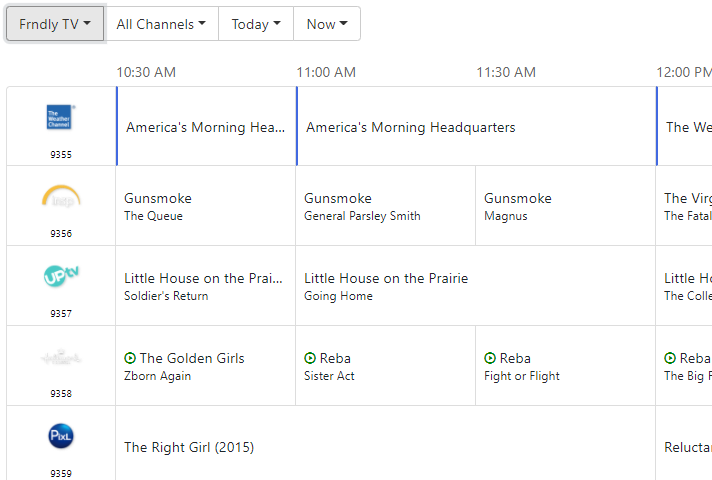Open Gunsmoke episode The Queue
Screen dimensions: 712x480
pyautogui.click(x=205, y=206)
